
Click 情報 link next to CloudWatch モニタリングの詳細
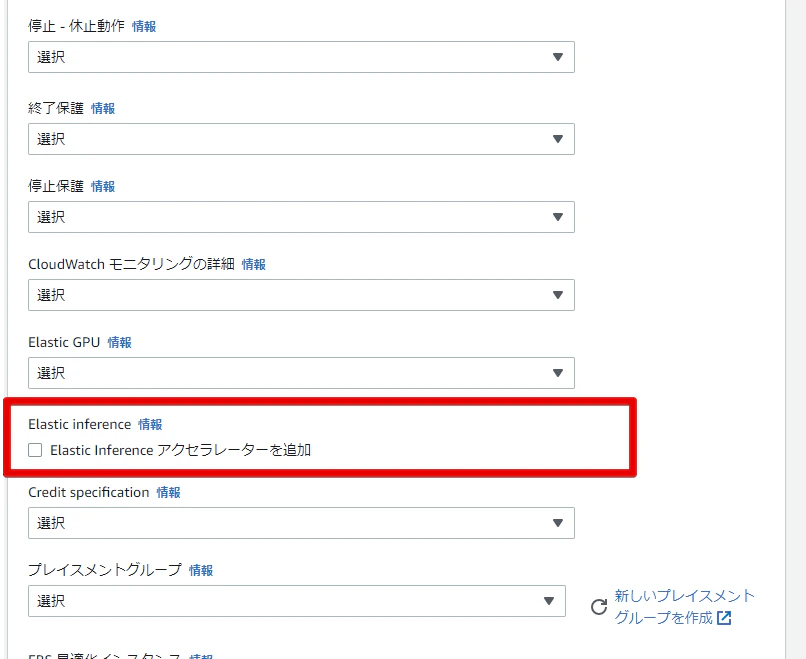253,264
